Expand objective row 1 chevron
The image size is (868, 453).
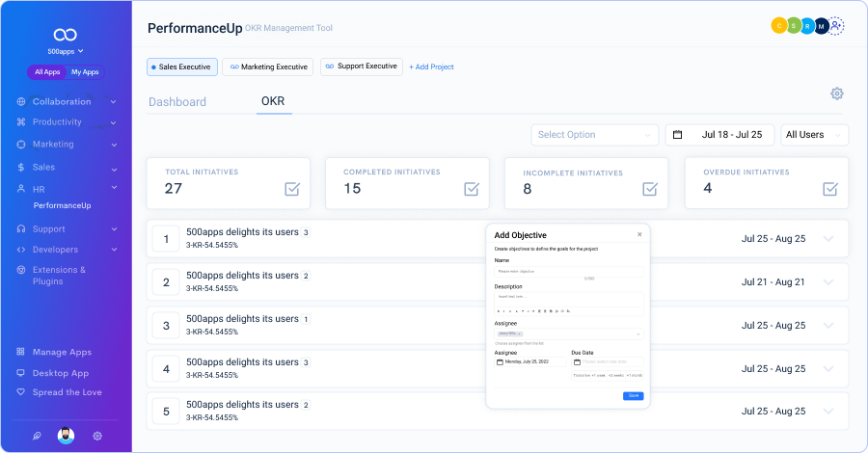coord(827,238)
